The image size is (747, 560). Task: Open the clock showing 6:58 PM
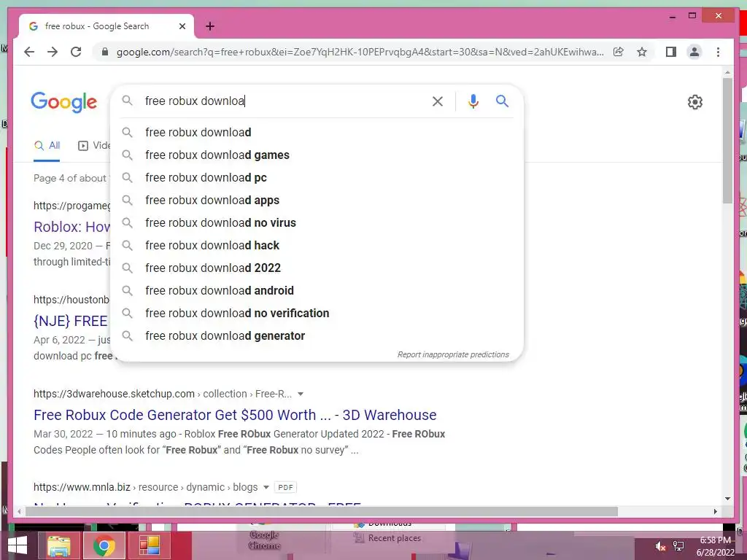pos(715,546)
